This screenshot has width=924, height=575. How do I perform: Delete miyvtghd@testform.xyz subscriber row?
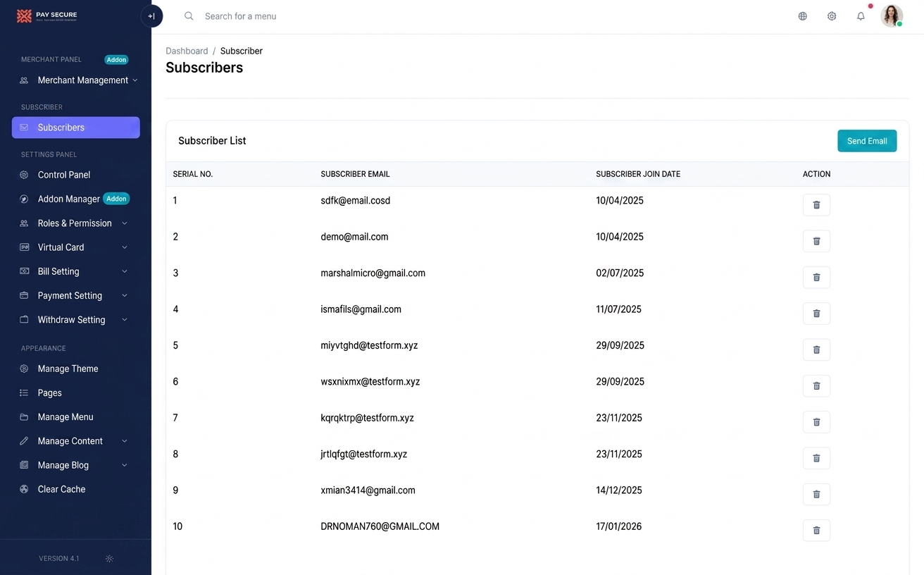tap(816, 350)
